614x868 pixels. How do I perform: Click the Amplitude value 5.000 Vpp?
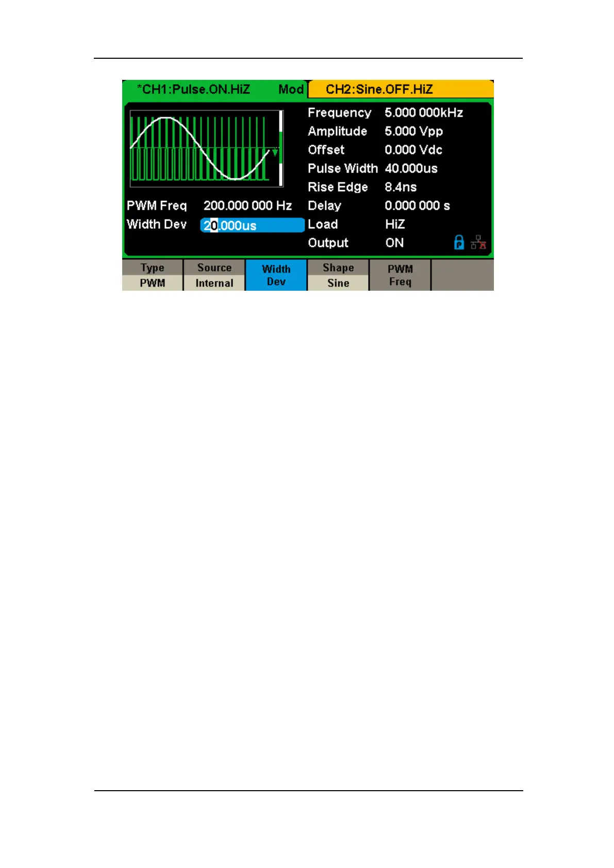coord(414,131)
